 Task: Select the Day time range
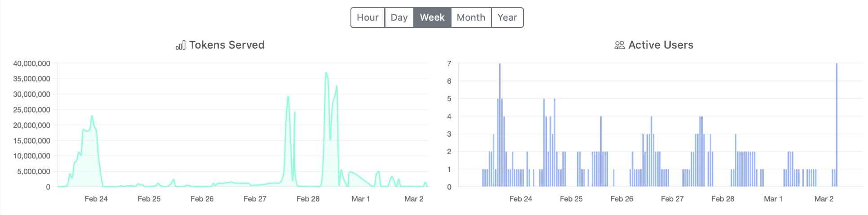coord(399,18)
